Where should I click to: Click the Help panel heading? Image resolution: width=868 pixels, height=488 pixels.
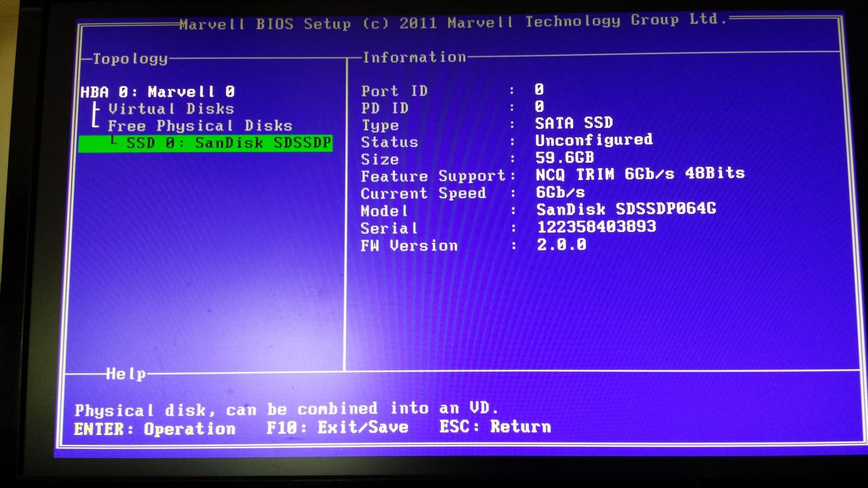[126, 374]
